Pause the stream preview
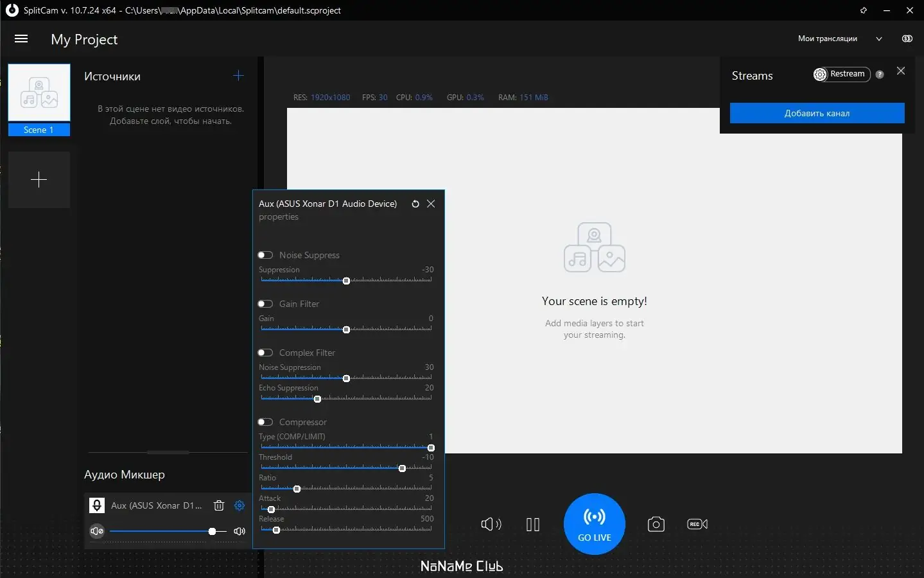The width and height of the screenshot is (924, 578). pos(533,525)
